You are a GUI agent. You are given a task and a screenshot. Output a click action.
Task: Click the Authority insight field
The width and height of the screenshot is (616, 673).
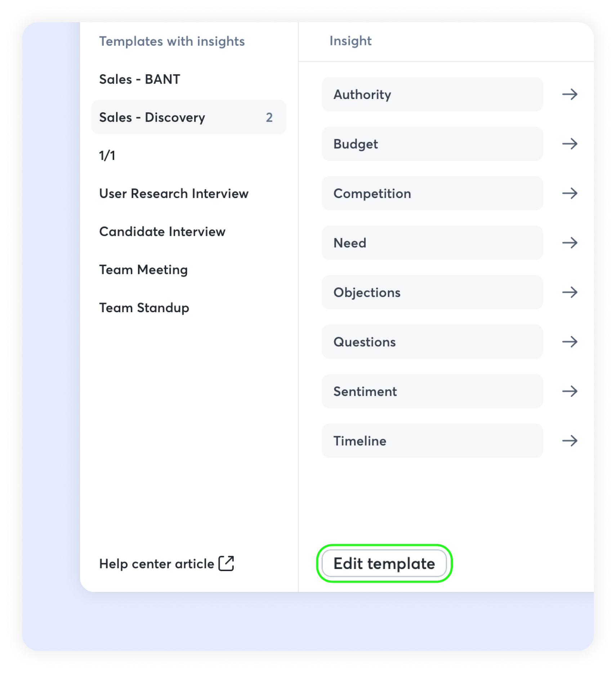coord(432,94)
